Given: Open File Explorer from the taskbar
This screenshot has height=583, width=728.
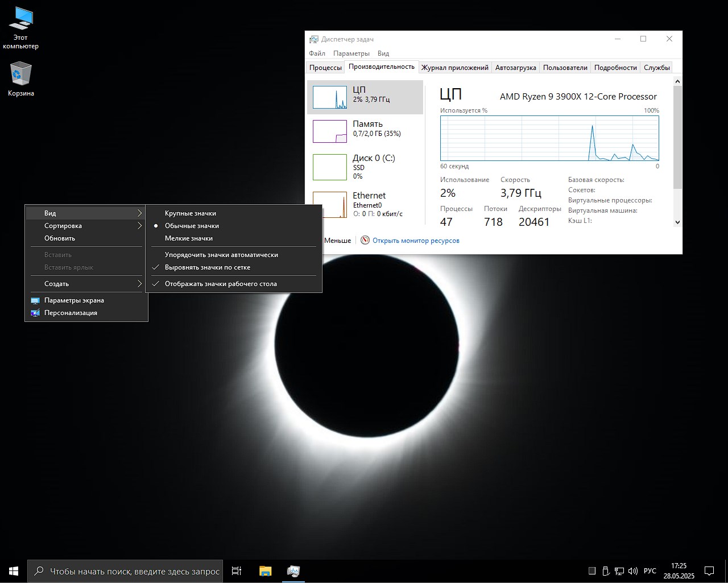Looking at the screenshot, I should [x=265, y=571].
